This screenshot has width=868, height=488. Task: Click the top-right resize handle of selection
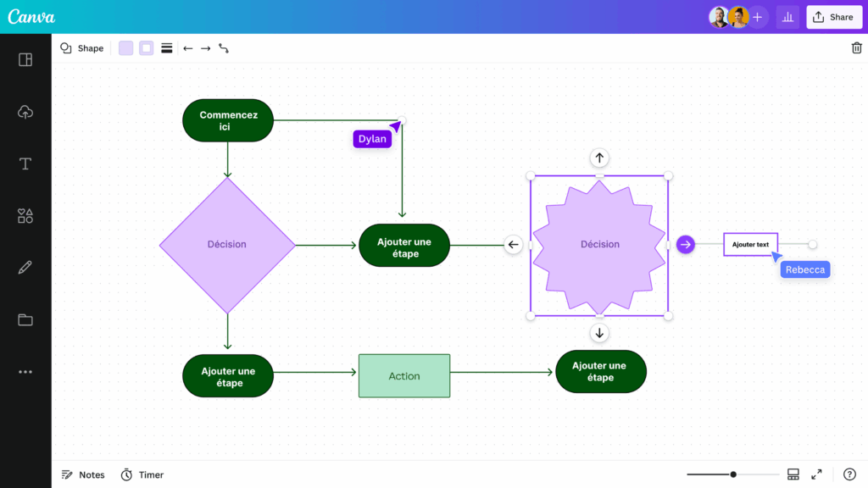pyautogui.click(x=668, y=176)
